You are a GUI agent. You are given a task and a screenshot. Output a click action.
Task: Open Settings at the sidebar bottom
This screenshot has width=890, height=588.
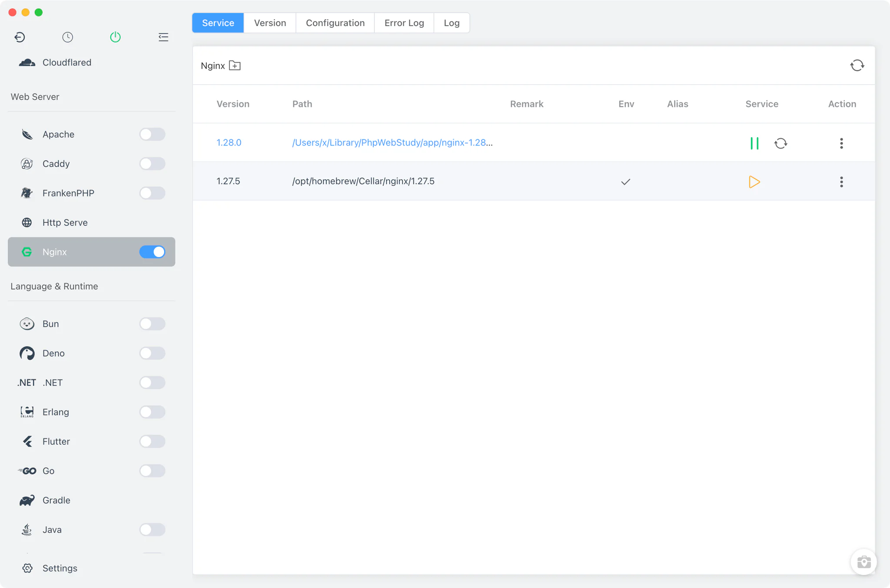pyautogui.click(x=91, y=568)
